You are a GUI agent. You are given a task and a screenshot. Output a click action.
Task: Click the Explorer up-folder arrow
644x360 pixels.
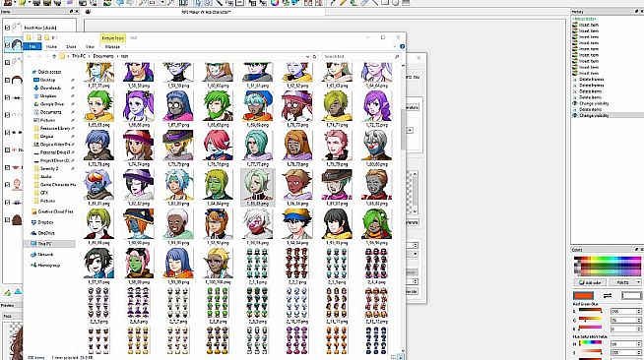tap(54, 57)
